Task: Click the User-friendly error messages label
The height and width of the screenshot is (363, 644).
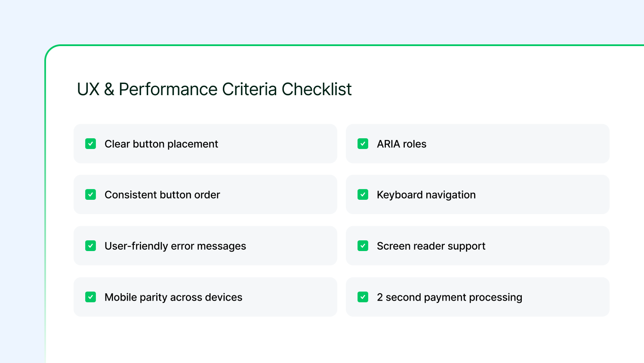Action: pos(175,246)
